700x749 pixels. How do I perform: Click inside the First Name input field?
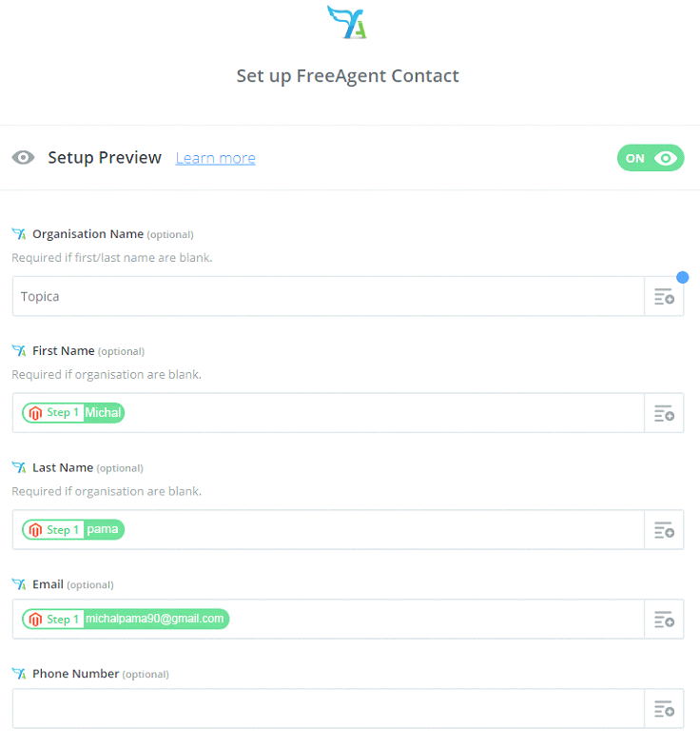click(380, 413)
